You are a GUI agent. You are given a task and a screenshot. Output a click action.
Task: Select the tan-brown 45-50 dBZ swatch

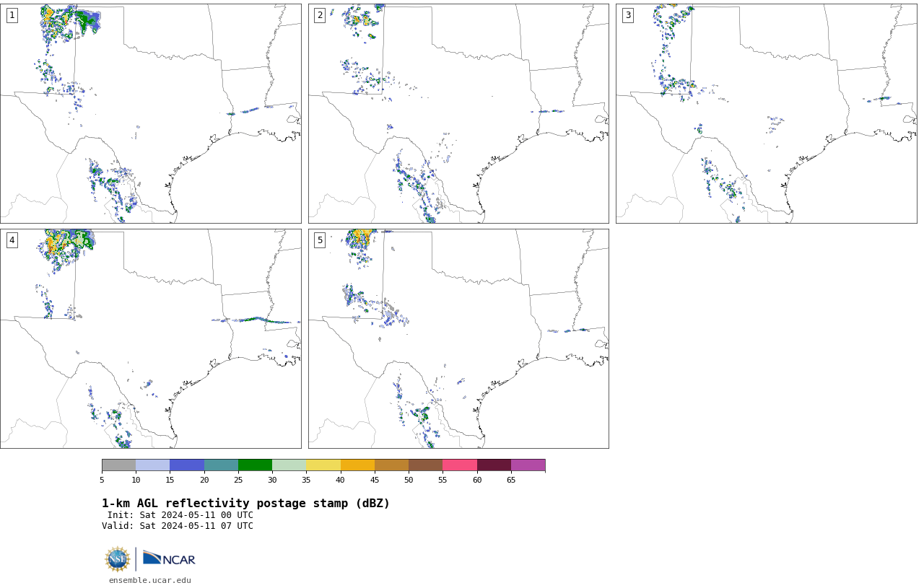391,465
